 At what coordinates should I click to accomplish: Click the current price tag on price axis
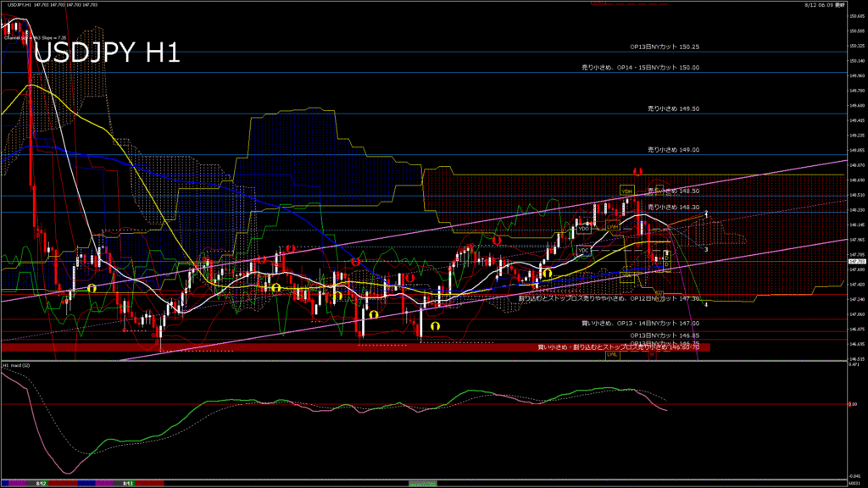click(x=854, y=261)
